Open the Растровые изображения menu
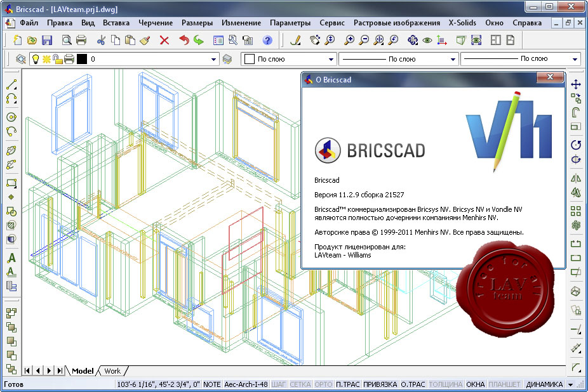The height and width of the screenshot is (392, 588). point(397,23)
